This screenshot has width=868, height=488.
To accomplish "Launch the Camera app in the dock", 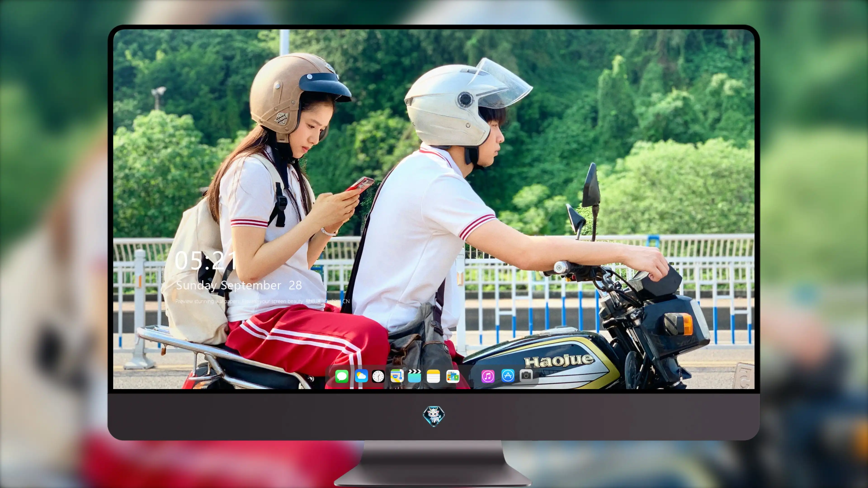I will pos(526,375).
